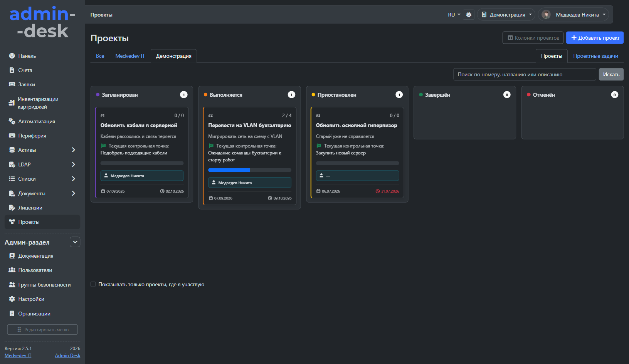
Task: Click the Лицензии icon in sidebar
Action: click(x=12, y=208)
